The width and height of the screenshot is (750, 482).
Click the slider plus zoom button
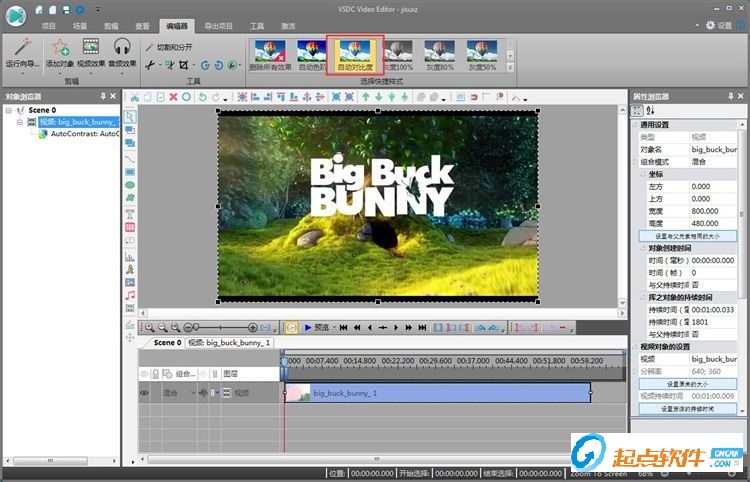(253, 328)
